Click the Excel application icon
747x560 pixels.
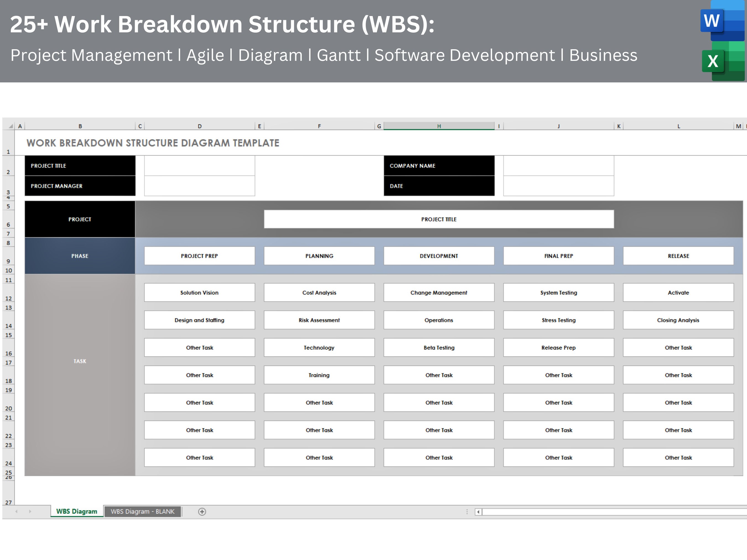click(x=713, y=61)
